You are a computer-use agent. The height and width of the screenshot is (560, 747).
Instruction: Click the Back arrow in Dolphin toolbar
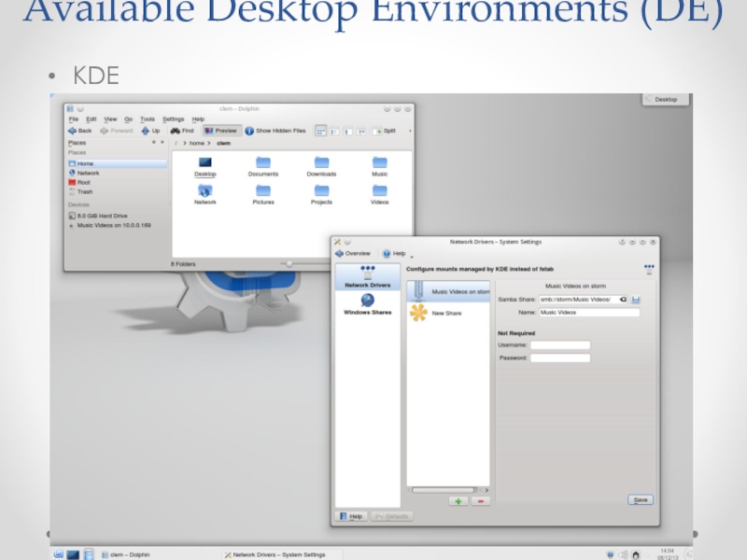[73, 131]
